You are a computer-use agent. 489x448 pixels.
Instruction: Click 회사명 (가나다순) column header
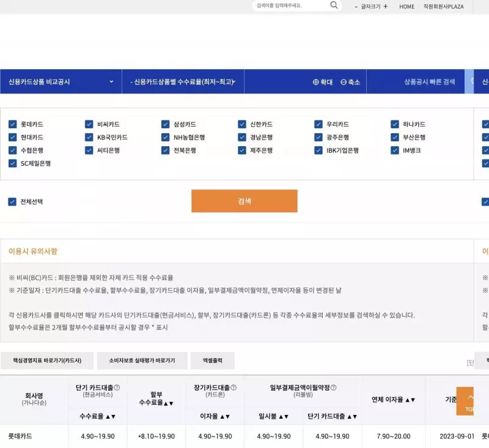[34, 399]
